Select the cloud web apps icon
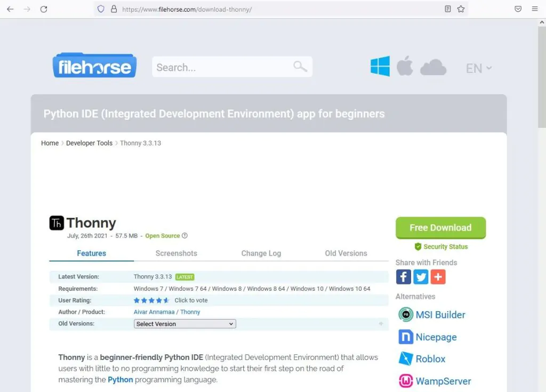This screenshot has width=546, height=392. (433, 67)
